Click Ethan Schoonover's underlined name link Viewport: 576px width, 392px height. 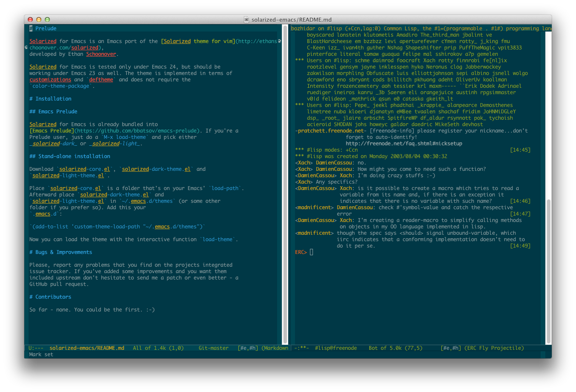click(101, 54)
